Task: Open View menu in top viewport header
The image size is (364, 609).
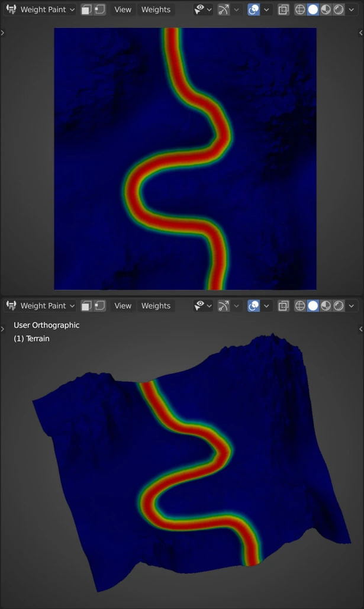Action: pos(123,9)
